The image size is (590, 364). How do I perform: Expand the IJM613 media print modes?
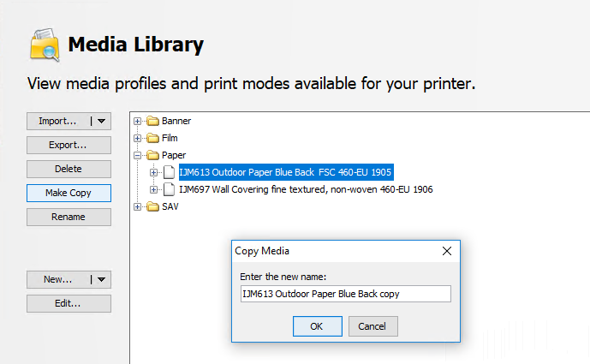coord(154,172)
